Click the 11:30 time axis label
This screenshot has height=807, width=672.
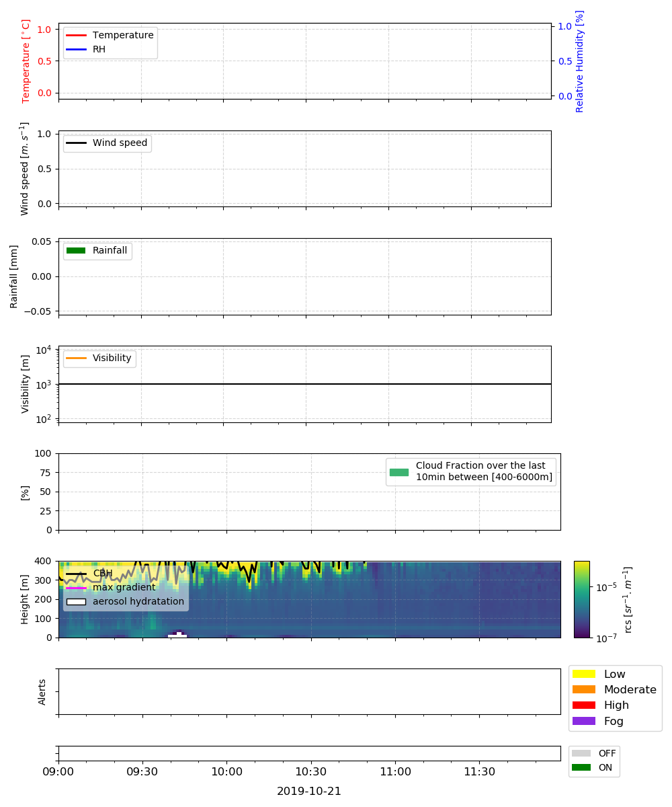[x=479, y=771]
